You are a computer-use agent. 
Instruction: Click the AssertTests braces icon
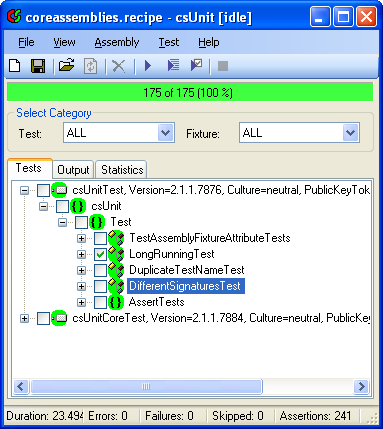click(x=116, y=302)
